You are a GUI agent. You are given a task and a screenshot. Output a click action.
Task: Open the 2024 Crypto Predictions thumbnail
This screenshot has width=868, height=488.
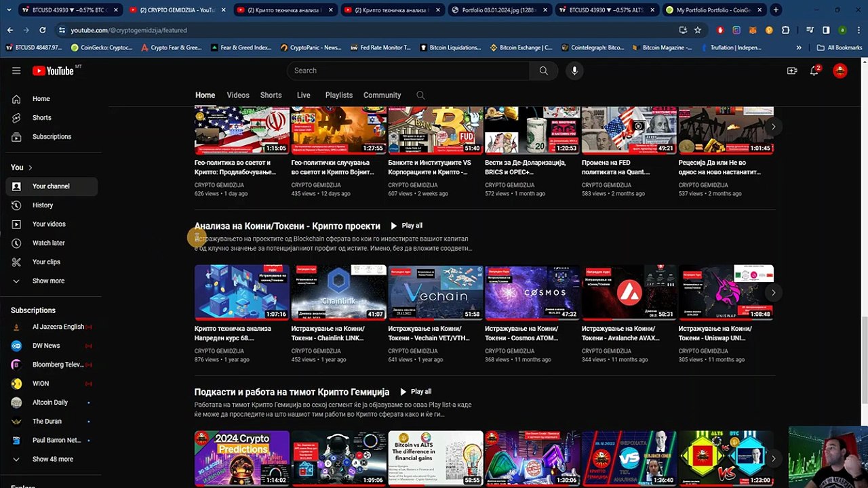[242, 458]
